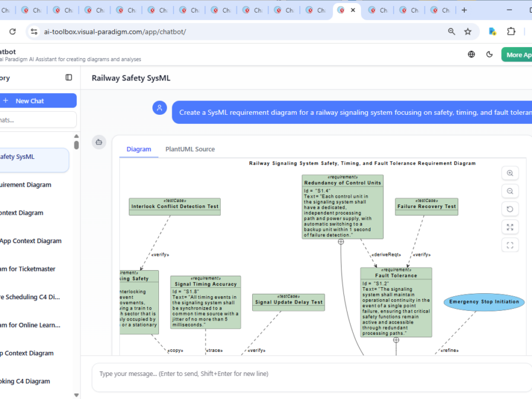Open the Chrome extensions menu
The image size is (532, 399).
click(x=511, y=31)
